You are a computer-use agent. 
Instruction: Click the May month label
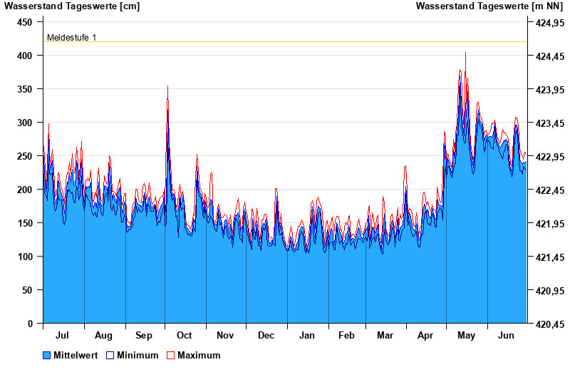(467, 335)
